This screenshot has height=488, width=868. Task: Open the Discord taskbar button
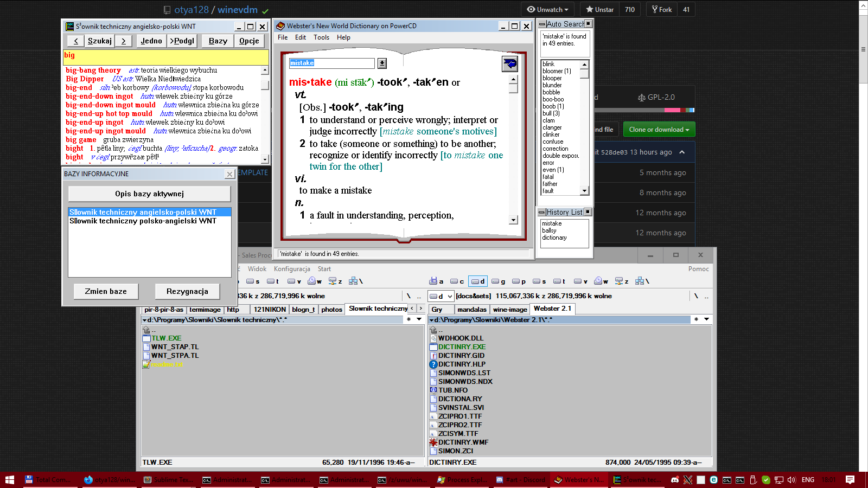[x=521, y=480]
